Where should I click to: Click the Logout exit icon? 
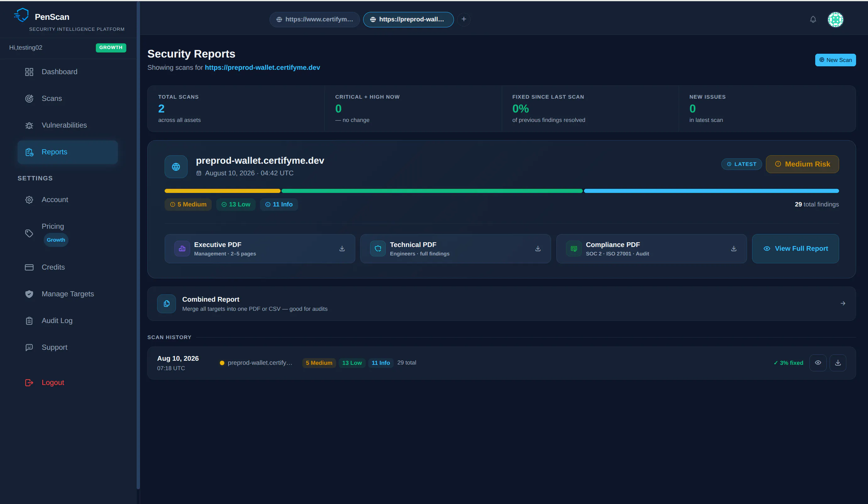29,382
